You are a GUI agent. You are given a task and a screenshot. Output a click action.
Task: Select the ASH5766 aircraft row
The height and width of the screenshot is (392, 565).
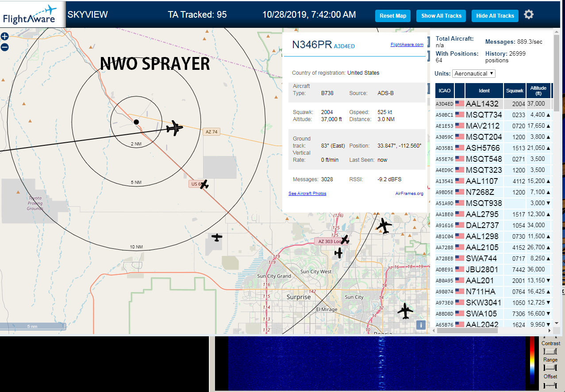click(494, 148)
